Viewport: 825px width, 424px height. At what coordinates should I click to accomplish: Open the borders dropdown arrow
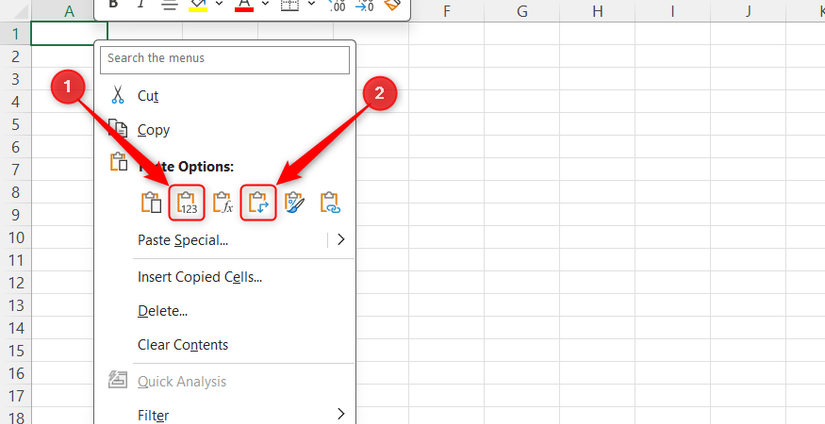coord(311,4)
